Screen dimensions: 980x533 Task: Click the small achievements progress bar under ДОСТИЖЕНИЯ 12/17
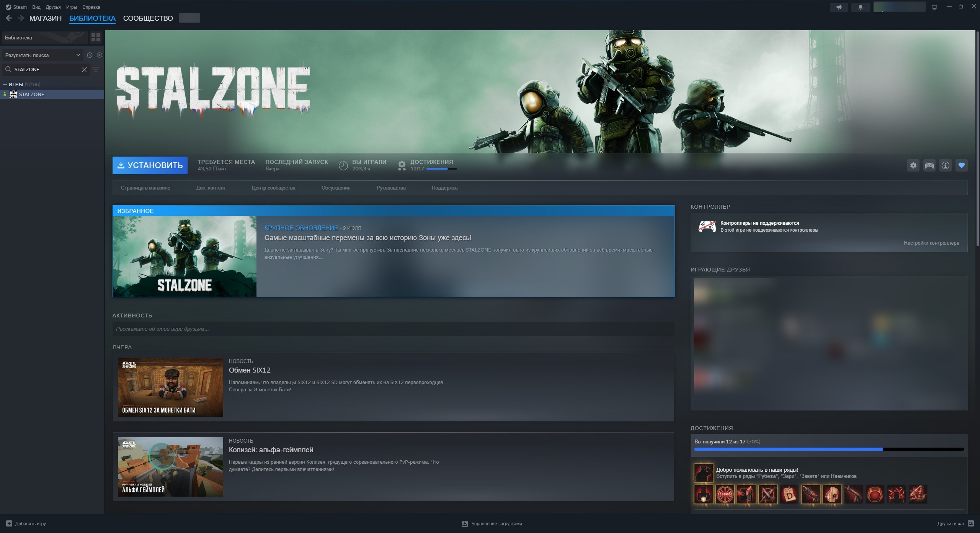click(x=441, y=169)
